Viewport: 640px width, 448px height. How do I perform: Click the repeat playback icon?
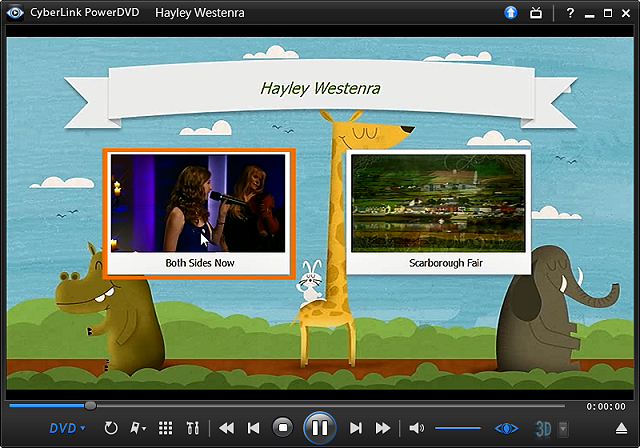[x=111, y=428]
